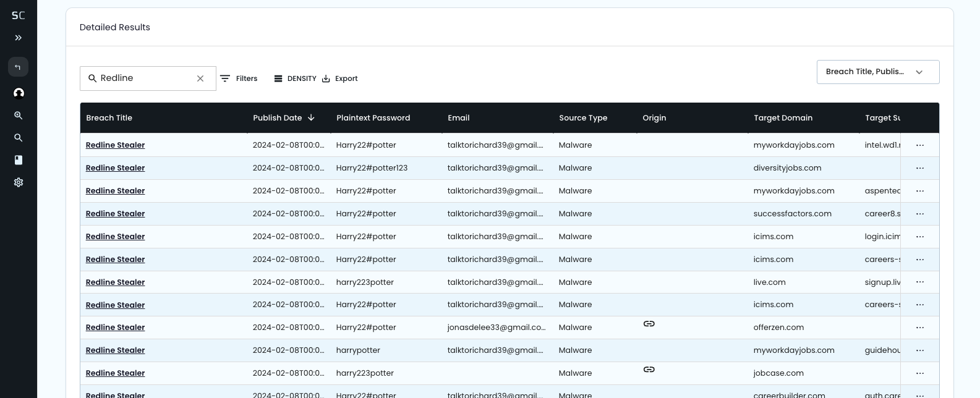The width and height of the screenshot is (980, 398).
Task: Open origin link icon for jobcase.com row
Action: coord(649,370)
